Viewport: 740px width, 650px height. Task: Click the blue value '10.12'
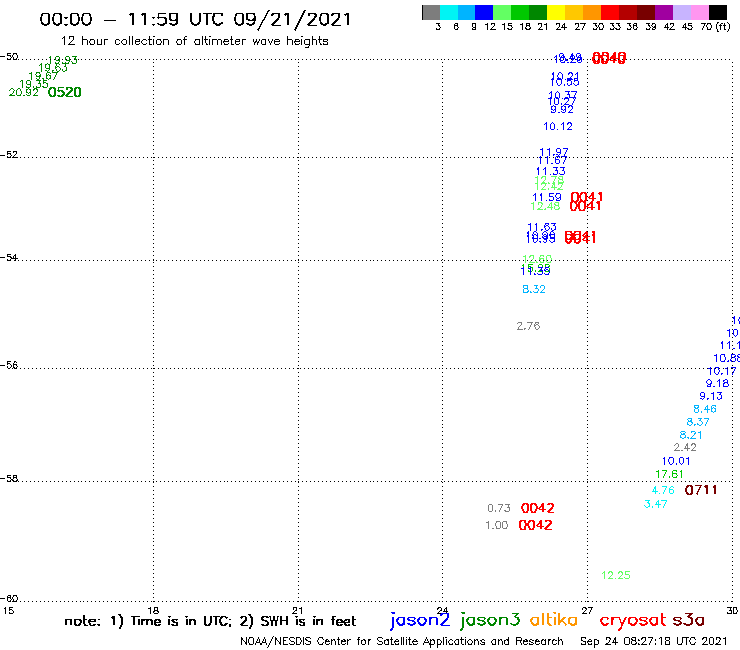point(558,127)
